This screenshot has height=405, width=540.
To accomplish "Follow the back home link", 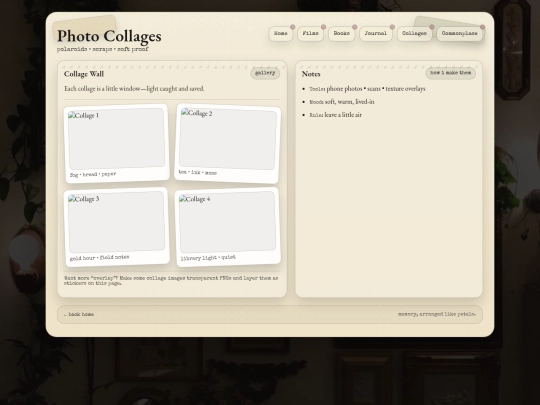I will pyautogui.click(x=79, y=314).
